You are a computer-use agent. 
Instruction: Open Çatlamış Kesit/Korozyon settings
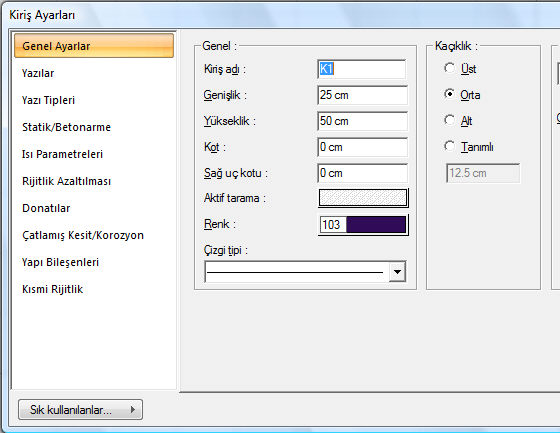pos(82,235)
